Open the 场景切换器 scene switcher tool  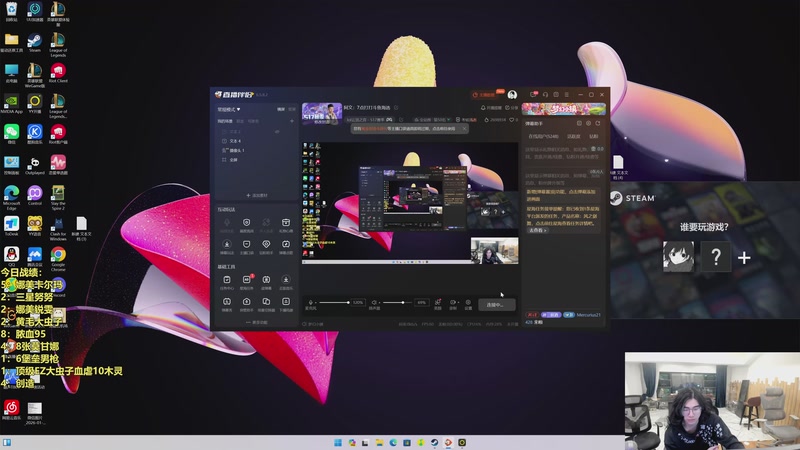coord(266,304)
